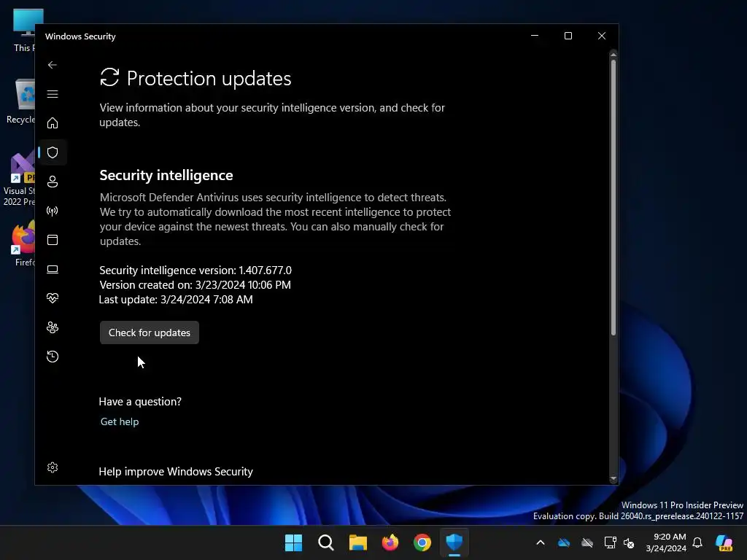Click 'Last update: 3/24/2024 7:08 AM' text
This screenshot has height=560, width=747.
pos(176,300)
